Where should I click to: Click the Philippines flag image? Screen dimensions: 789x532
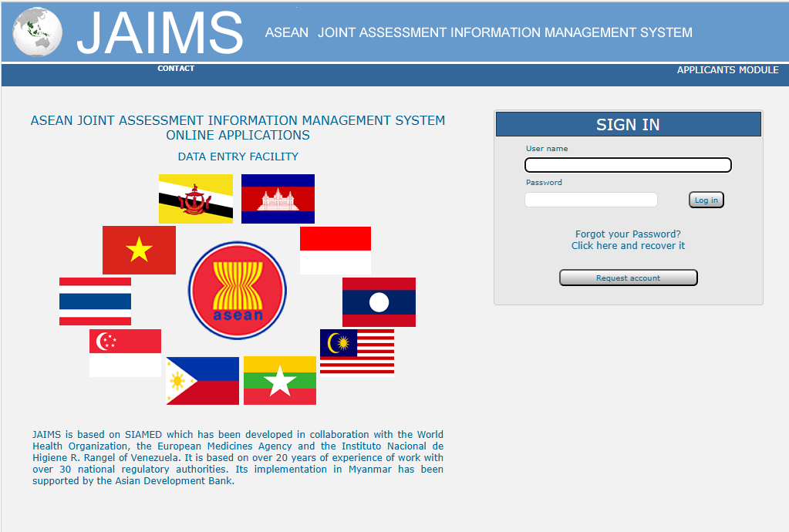click(202, 381)
